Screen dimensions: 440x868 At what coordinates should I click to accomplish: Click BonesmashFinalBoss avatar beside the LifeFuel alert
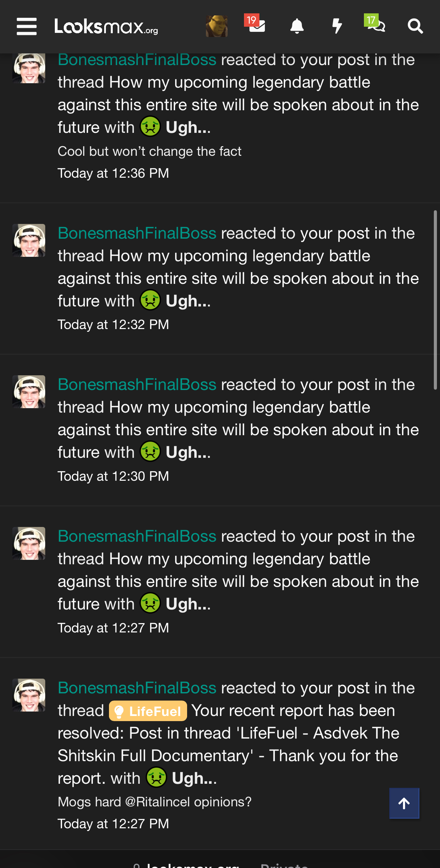coord(29,695)
